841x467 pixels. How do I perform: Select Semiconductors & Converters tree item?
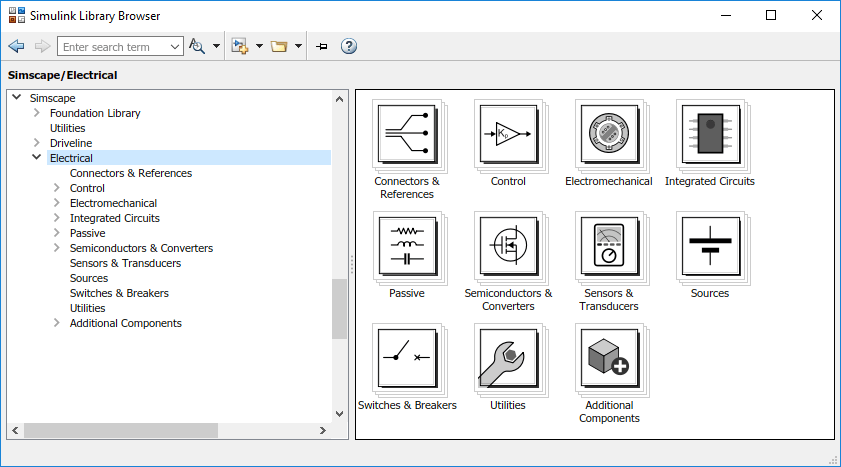[142, 248]
